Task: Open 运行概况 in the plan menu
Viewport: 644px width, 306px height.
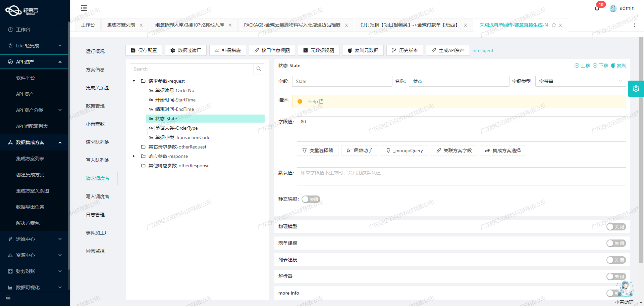Action: coord(95,51)
